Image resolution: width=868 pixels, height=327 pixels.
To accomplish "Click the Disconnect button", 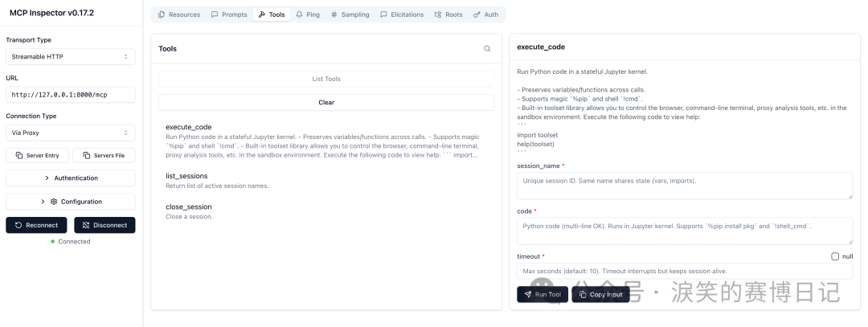I will [x=104, y=225].
